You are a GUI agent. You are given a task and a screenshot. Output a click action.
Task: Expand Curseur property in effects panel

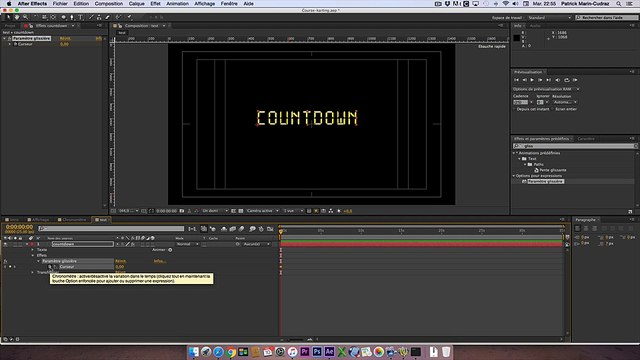pyautogui.click(x=10, y=44)
